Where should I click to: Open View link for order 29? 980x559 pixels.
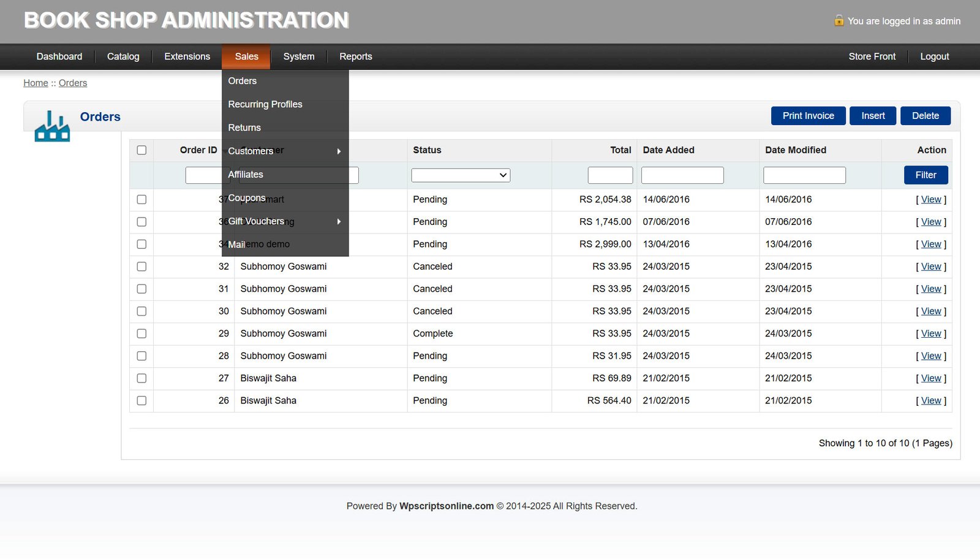point(931,333)
